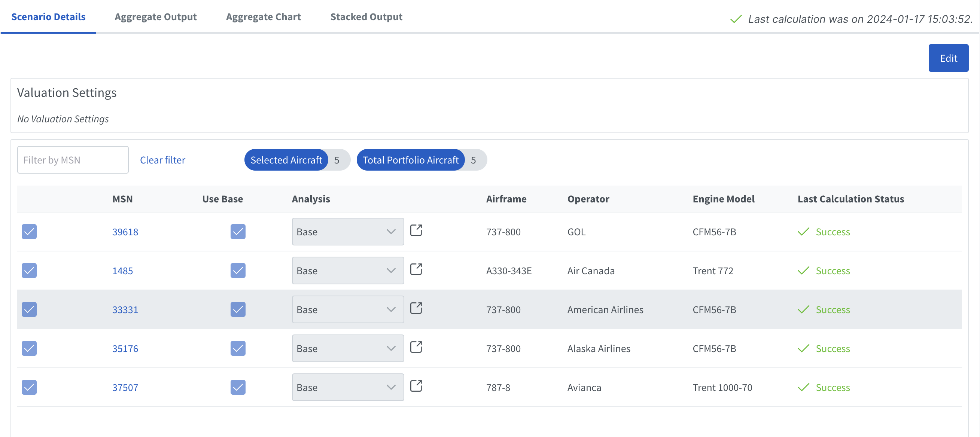Screen dimensions: 980x437
Task: Expand Analysis dropdown for Alaska Airlines row
Action: pos(347,348)
